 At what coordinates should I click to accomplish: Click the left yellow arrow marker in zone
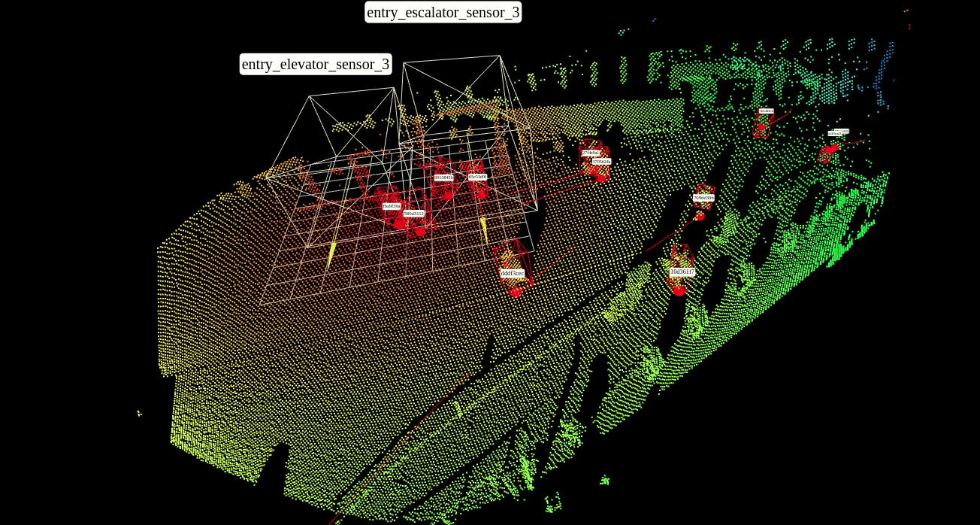(x=330, y=255)
